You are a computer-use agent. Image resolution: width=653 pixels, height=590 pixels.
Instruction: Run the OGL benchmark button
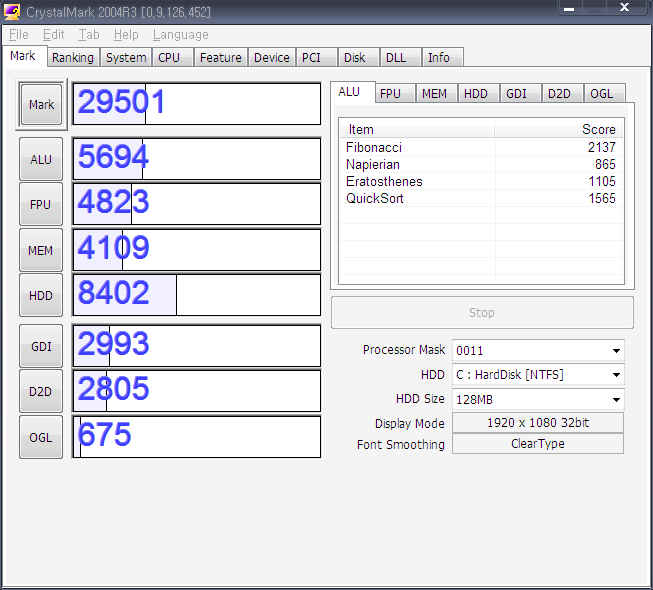click(x=41, y=437)
